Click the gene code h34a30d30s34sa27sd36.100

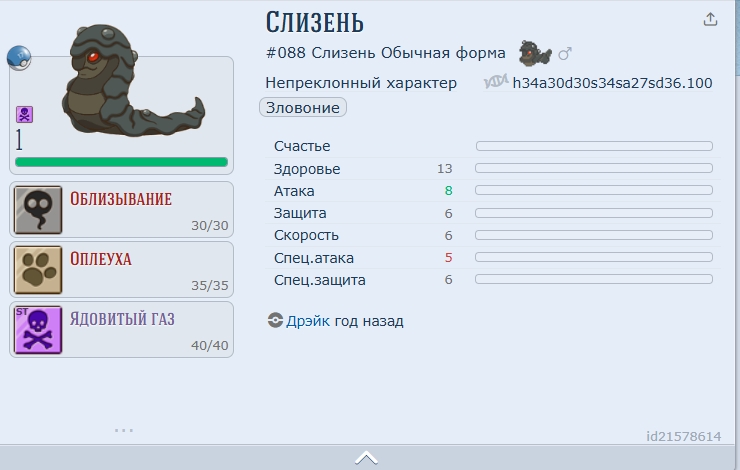(612, 83)
